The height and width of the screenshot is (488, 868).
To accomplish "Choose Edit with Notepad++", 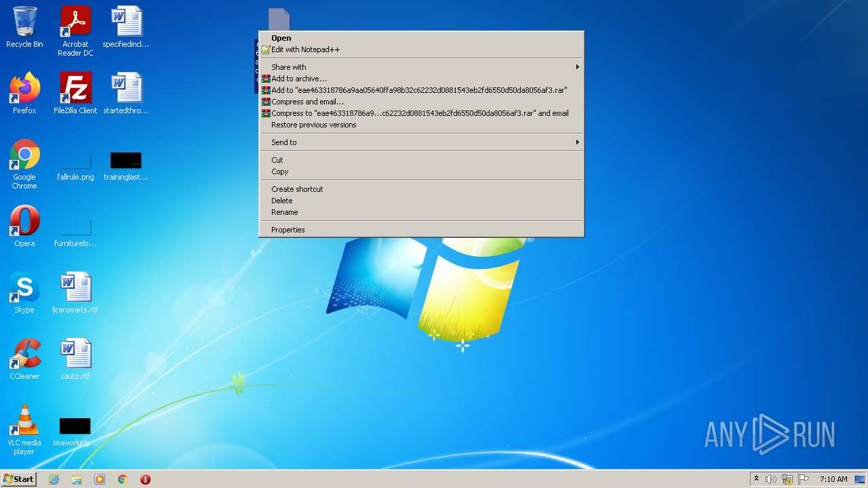I will pos(421,49).
